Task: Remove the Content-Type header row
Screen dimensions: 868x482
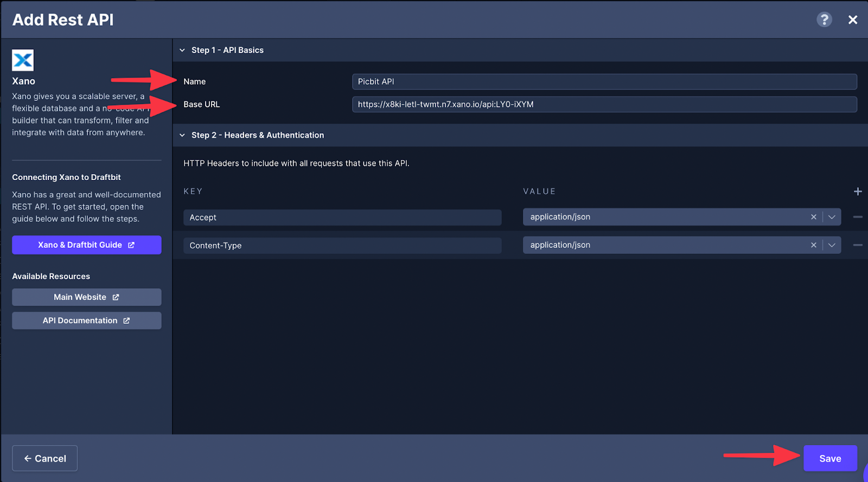Action: point(858,245)
